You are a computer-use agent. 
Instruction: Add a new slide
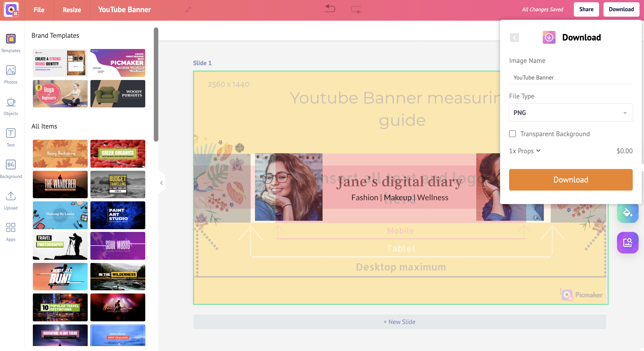(x=400, y=322)
